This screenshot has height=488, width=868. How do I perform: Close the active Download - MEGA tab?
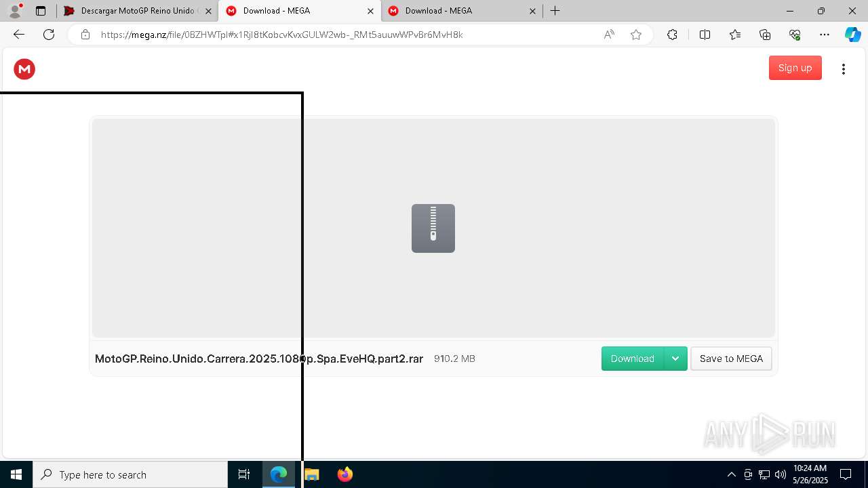tap(370, 11)
